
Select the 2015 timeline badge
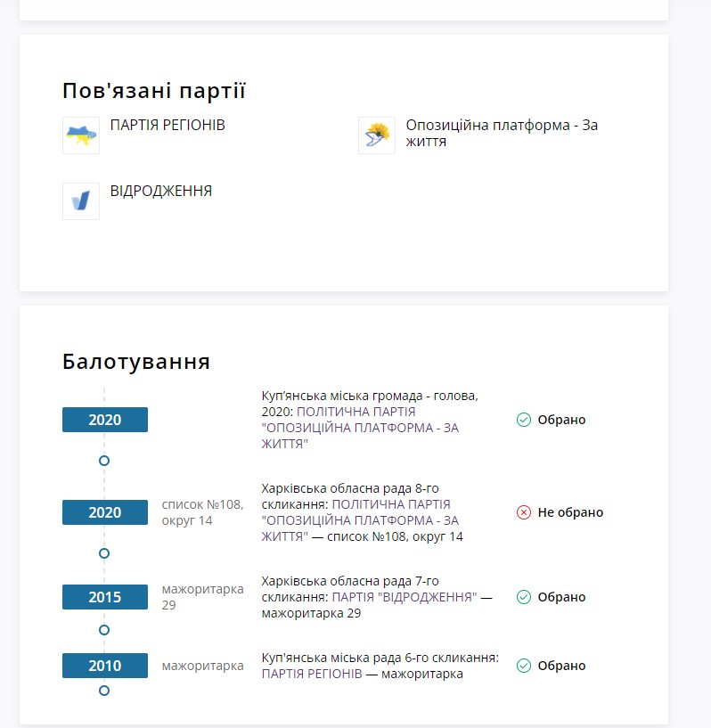point(105,597)
